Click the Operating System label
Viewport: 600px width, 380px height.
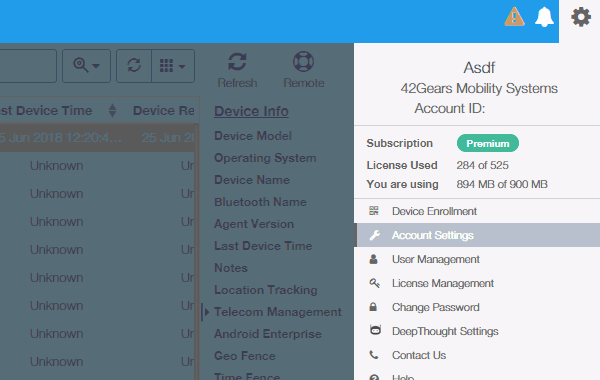(265, 158)
